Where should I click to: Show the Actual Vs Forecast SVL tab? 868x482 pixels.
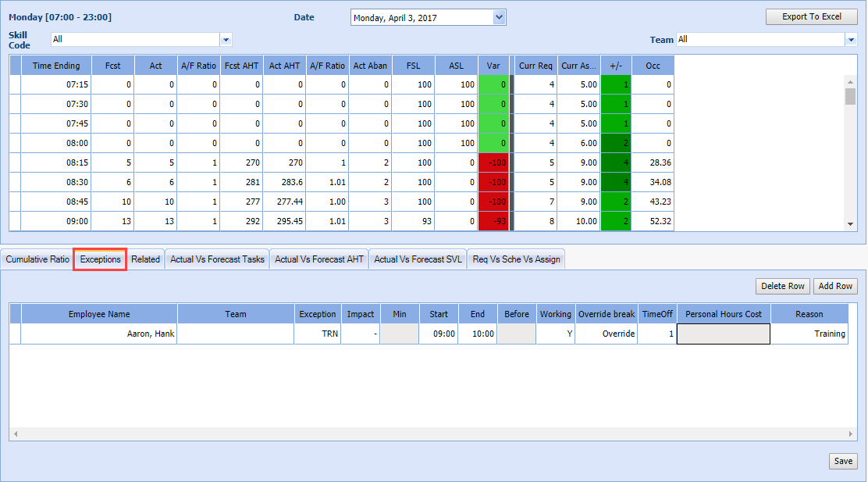click(418, 259)
